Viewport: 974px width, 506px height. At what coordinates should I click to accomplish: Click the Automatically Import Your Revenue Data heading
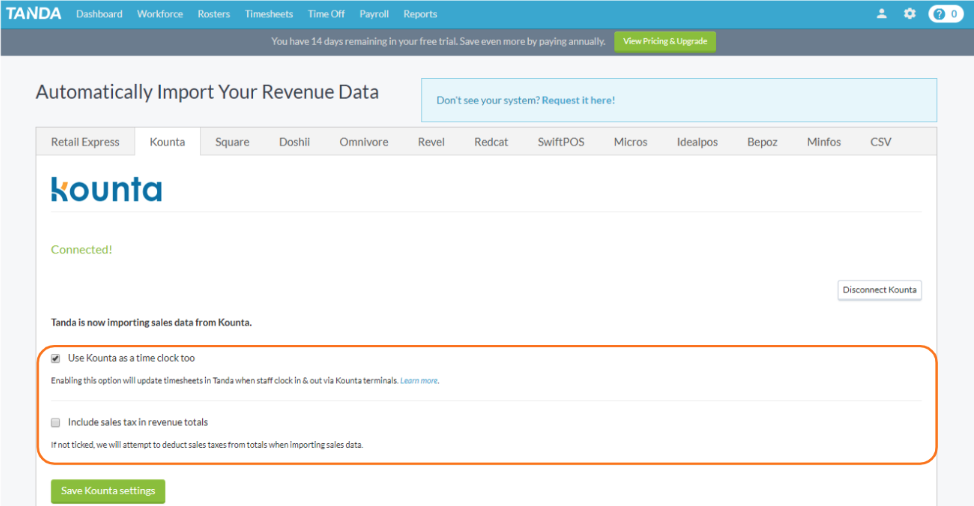click(207, 93)
